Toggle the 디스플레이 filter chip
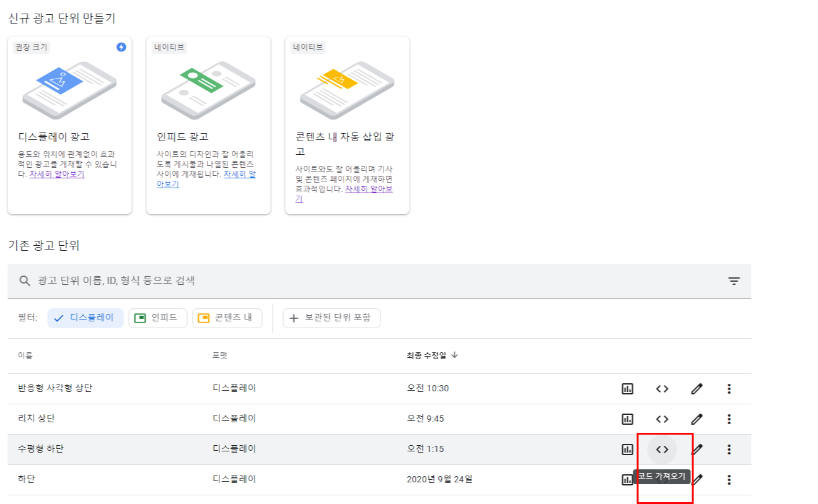Screen dimensions: 818x504 point(86,318)
